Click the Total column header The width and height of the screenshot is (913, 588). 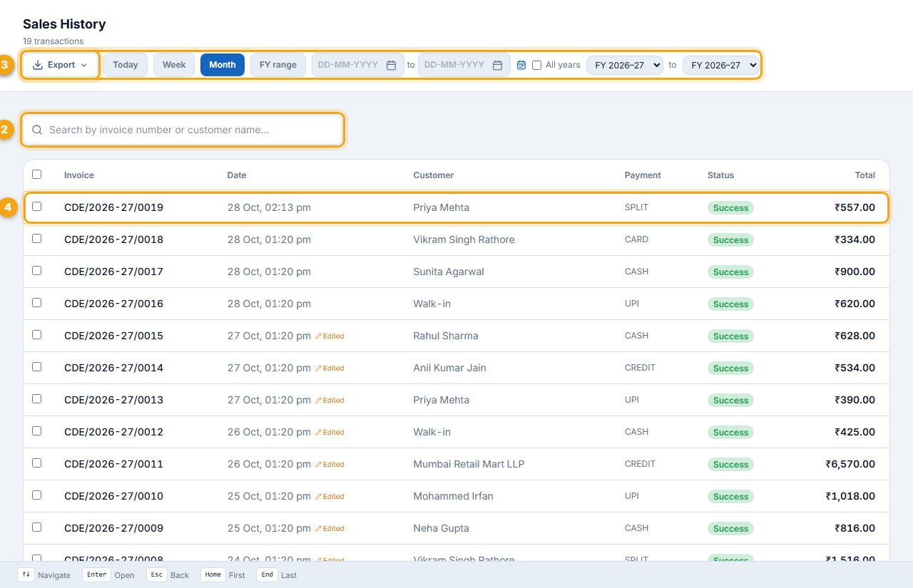(865, 175)
